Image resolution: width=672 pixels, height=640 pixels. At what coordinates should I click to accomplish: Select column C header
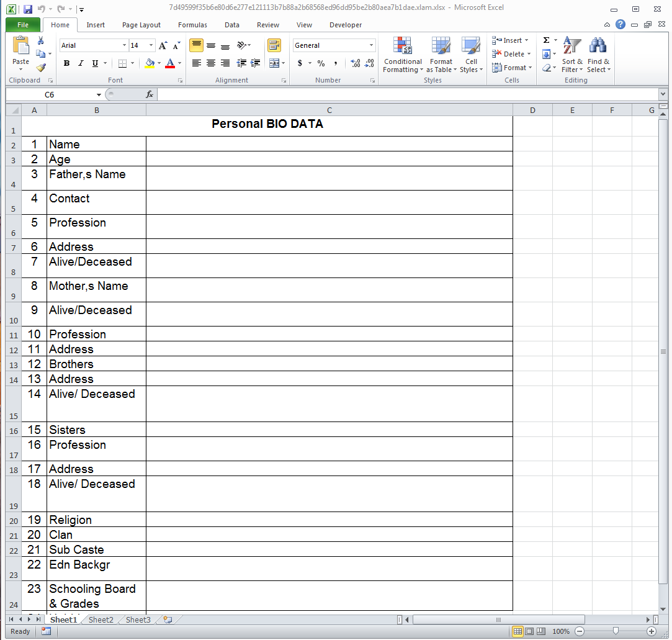click(x=329, y=110)
